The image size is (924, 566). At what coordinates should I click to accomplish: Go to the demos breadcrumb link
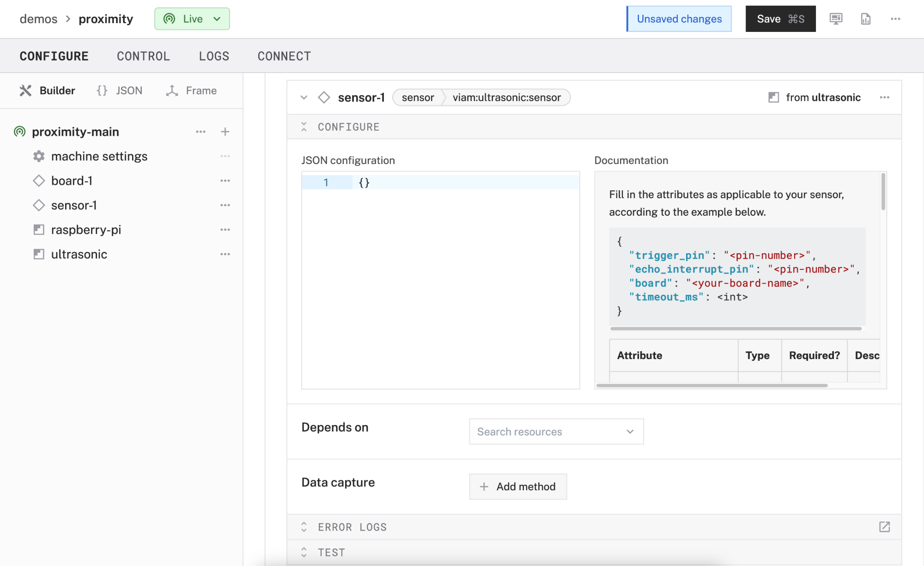(x=38, y=19)
